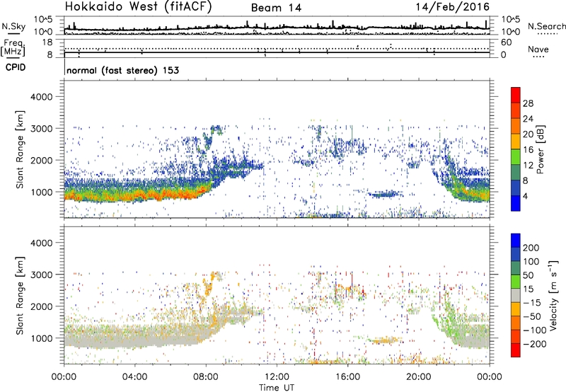This screenshot has height=392, width=566.
Task: Click the 28 label on Power colorbar
Action: 528,103
